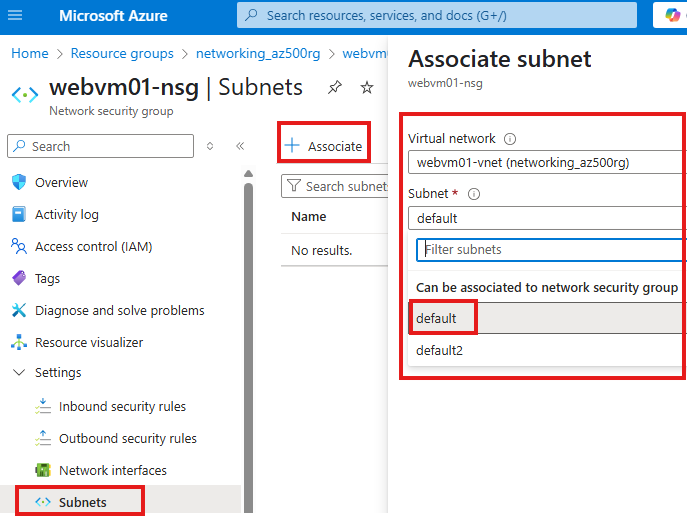Screen dimensions: 687x516
Task: Focus the resource menu Search field
Action: pyautogui.click(x=100, y=146)
